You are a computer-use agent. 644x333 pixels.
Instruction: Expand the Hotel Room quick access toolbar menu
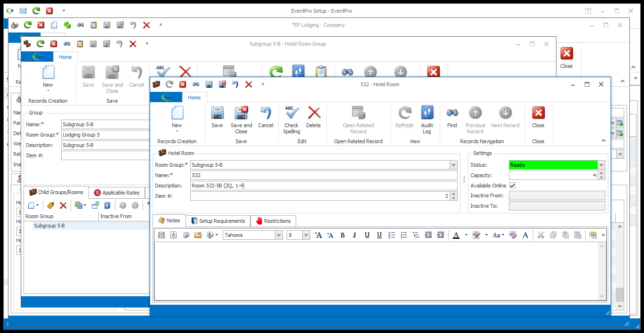[263, 84]
